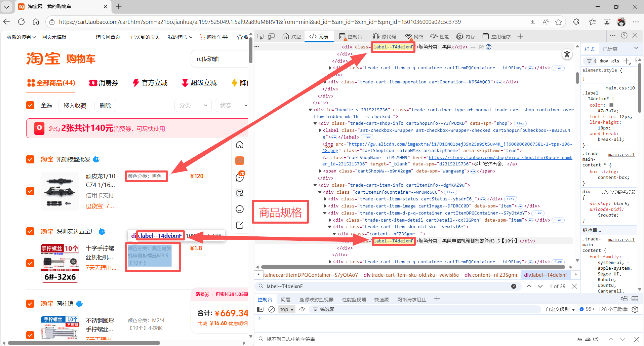Uncheck the 十字手拧螺丝 item checkbox
This screenshot has width=644, height=346.
(30, 263)
